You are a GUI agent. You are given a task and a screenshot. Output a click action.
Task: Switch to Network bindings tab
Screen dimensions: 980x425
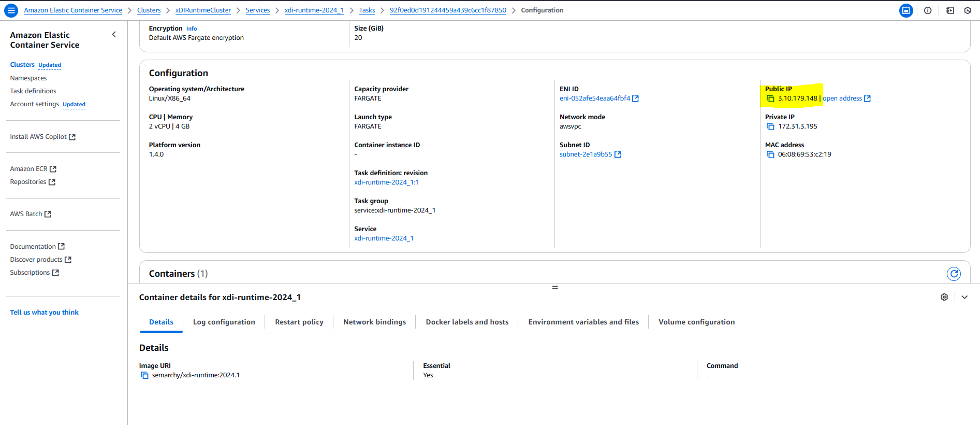(375, 322)
